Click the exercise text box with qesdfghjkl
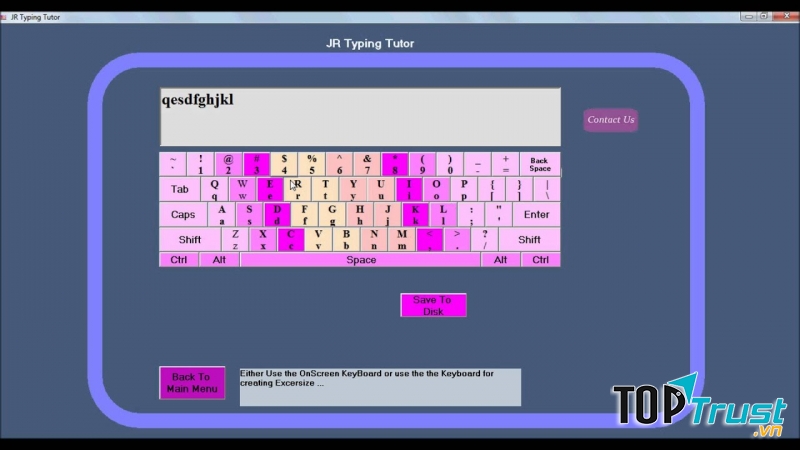Screen dimensions: 800x450 click(360, 117)
